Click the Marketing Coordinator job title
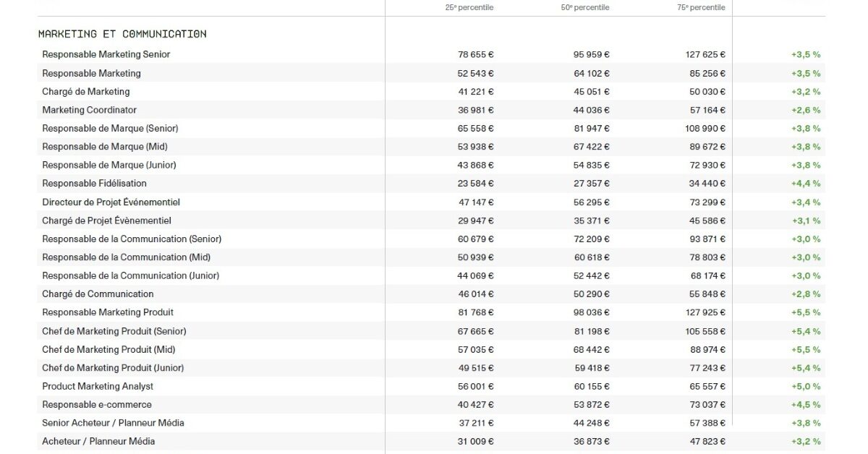This screenshot has height=454, width=868. pos(89,110)
